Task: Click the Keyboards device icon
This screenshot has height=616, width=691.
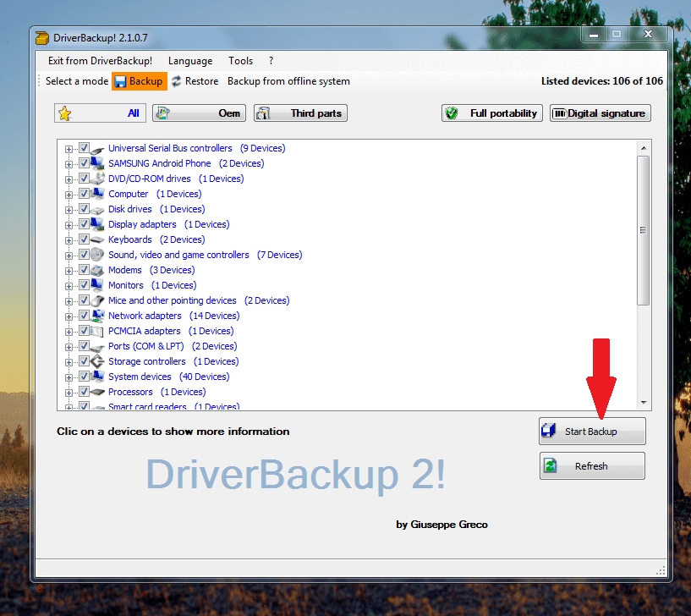Action: [97, 239]
